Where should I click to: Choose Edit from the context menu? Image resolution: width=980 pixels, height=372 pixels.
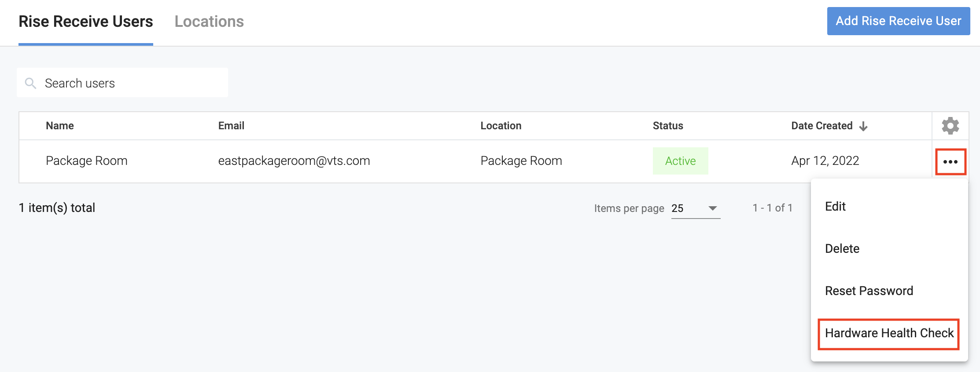click(835, 207)
